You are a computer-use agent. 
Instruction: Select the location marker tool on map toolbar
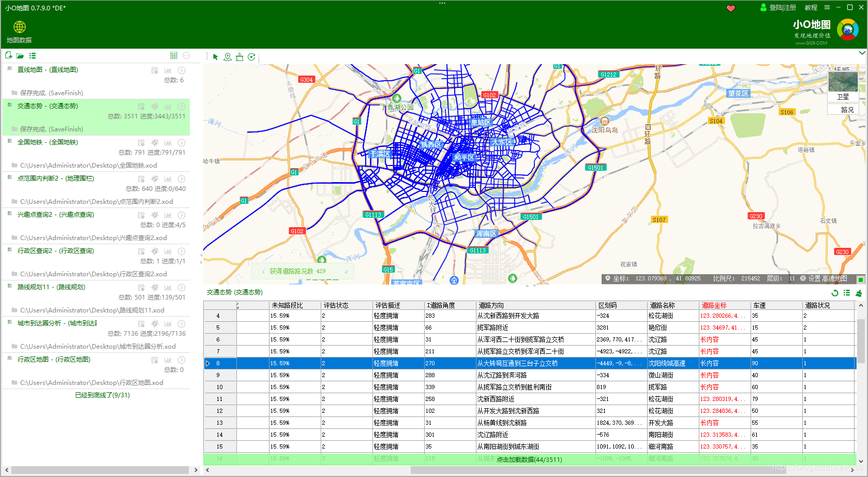(227, 57)
